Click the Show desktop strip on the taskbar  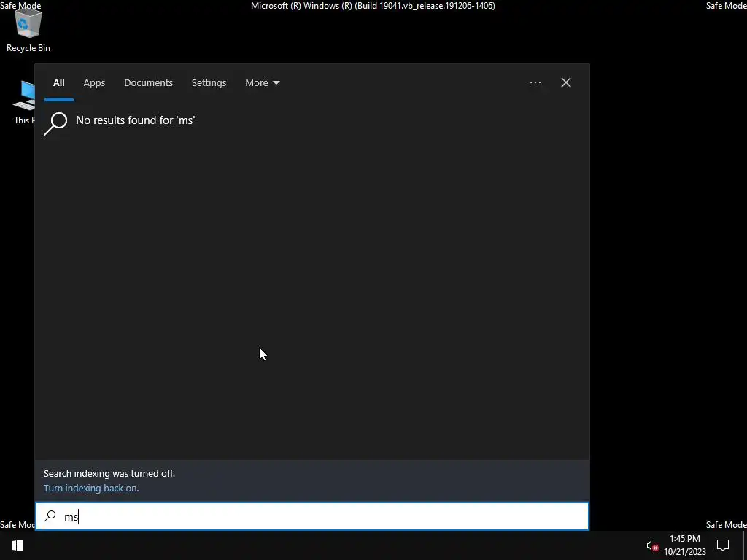click(745, 545)
